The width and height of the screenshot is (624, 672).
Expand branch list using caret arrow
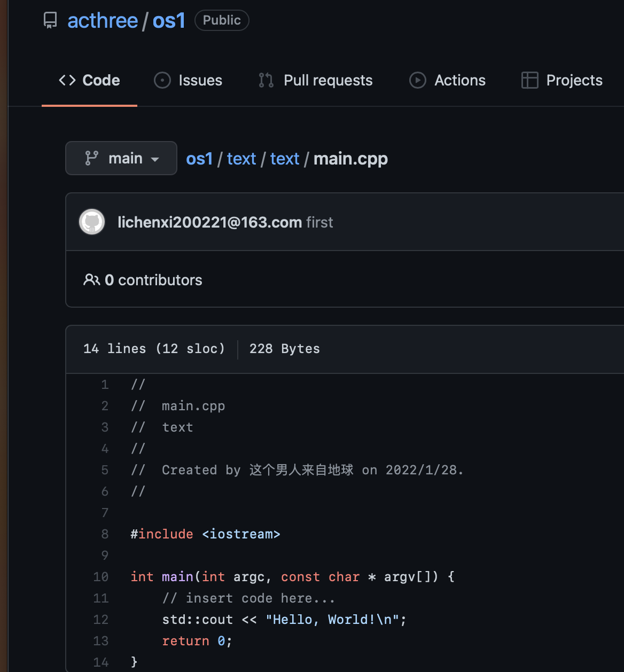155,159
